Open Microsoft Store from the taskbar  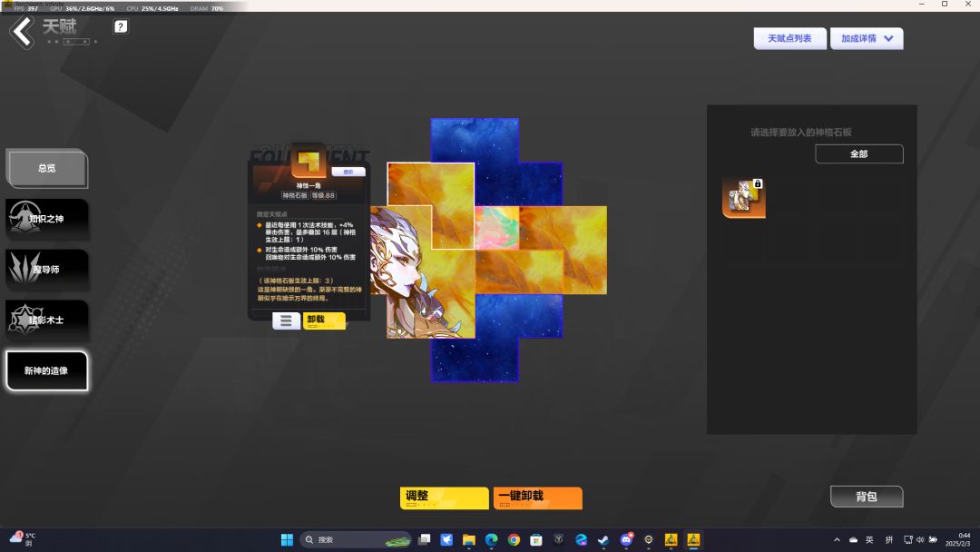click(536, 539)
